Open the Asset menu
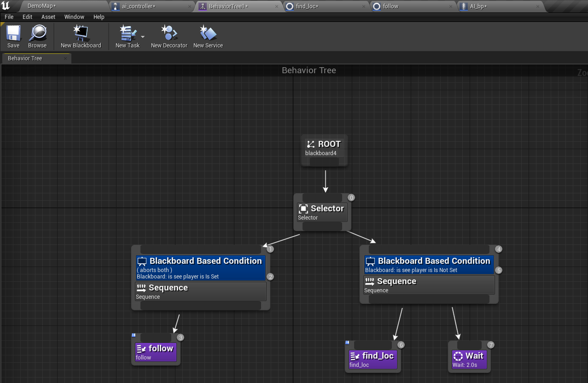 pyautogui.click(x=48, y=17)
